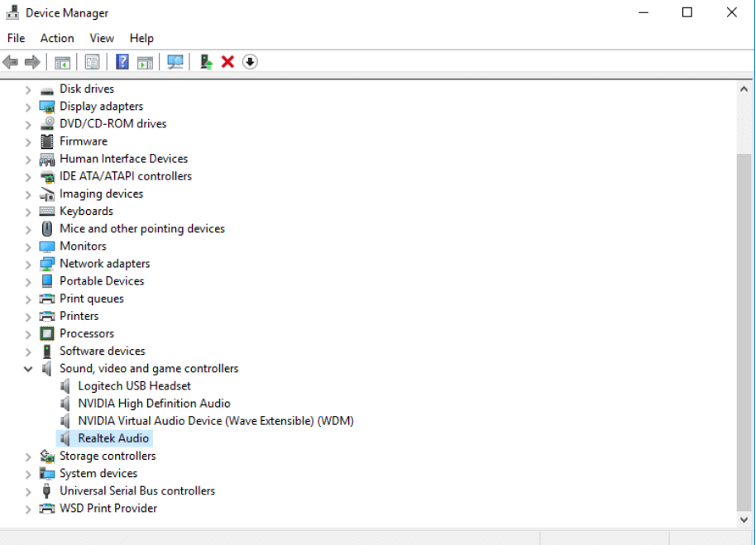Viewport: 756px width, 545px height.
Task: Click Show/Hide Console Tree toolbar icon
Action: (62, 62)
